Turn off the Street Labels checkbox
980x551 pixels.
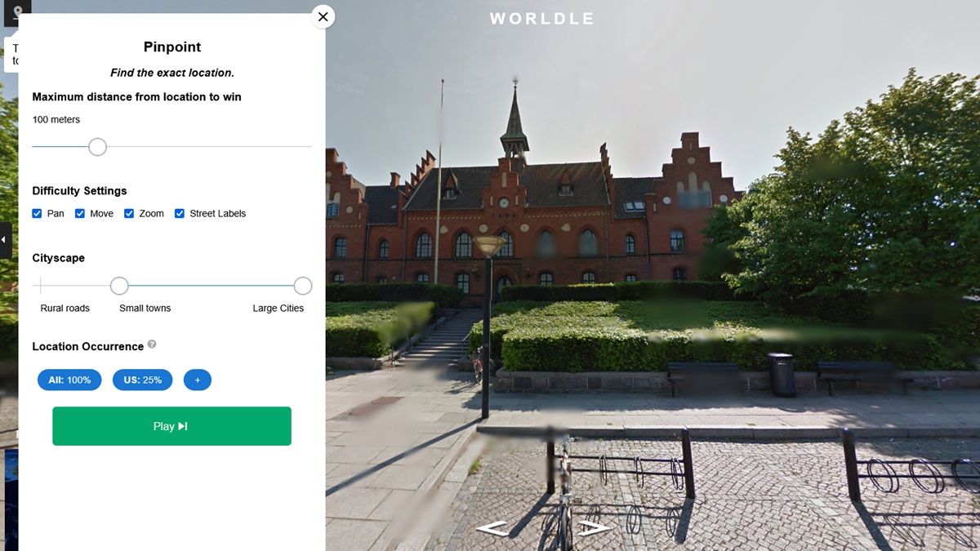[x=180, y=214]
